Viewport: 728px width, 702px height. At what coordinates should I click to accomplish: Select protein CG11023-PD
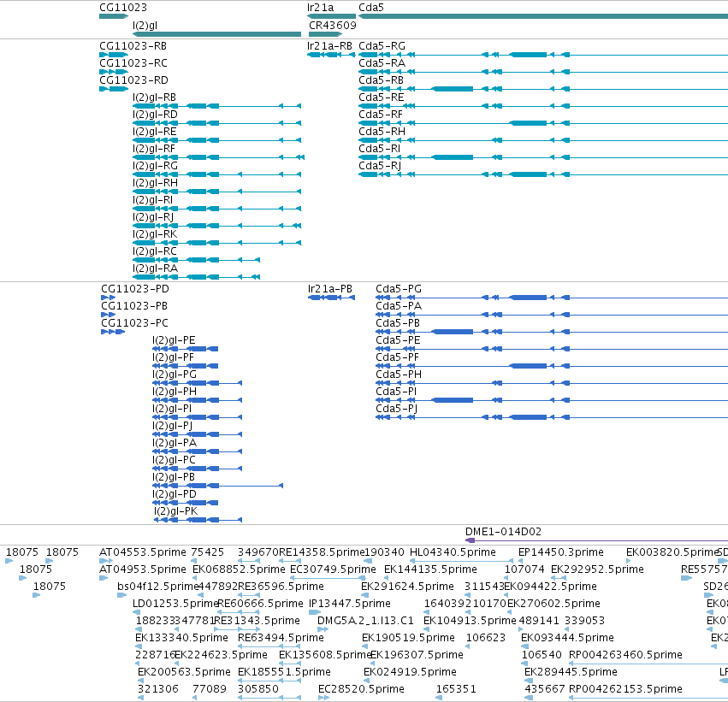tap(135, 289)
